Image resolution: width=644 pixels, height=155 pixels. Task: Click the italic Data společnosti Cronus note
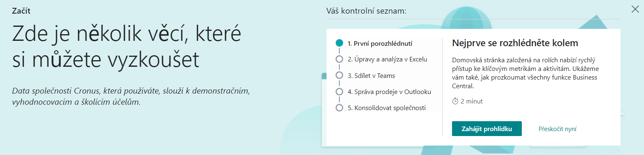point(131,96)
